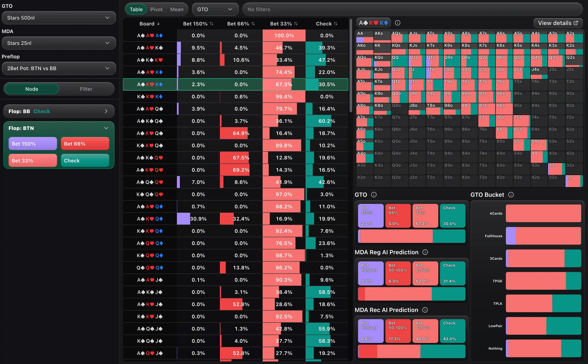Sort by Bet 33% column arrows
The width and height of the screenshot is (588, 364).
296,24
